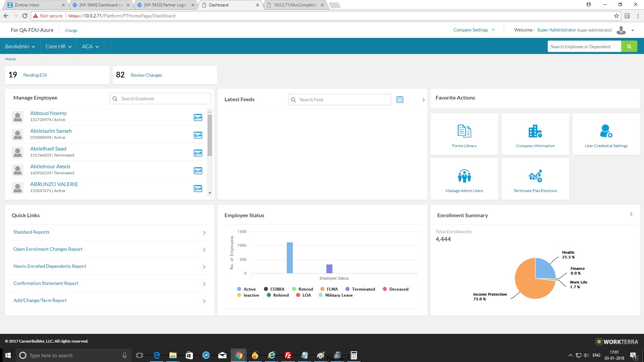Image resolution: width=644 pixels, height=362 pixels.
Task: Open the ACA menu
Action: click(x=90, y=46)
